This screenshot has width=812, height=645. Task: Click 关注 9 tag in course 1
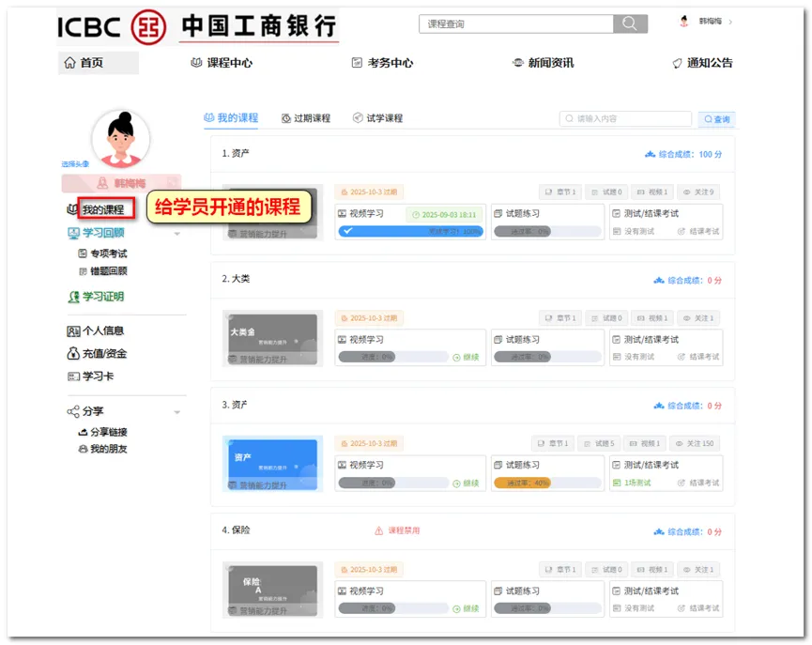(698, 192)
